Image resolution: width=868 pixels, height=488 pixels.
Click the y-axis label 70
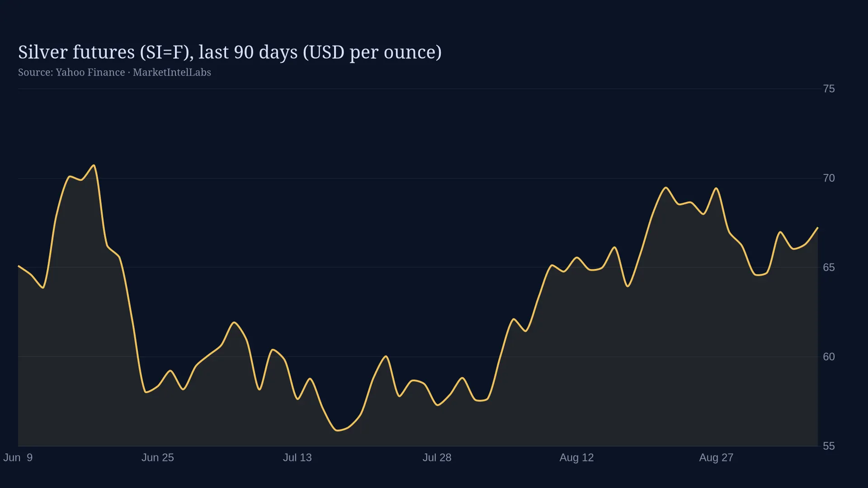coord(829,178)
